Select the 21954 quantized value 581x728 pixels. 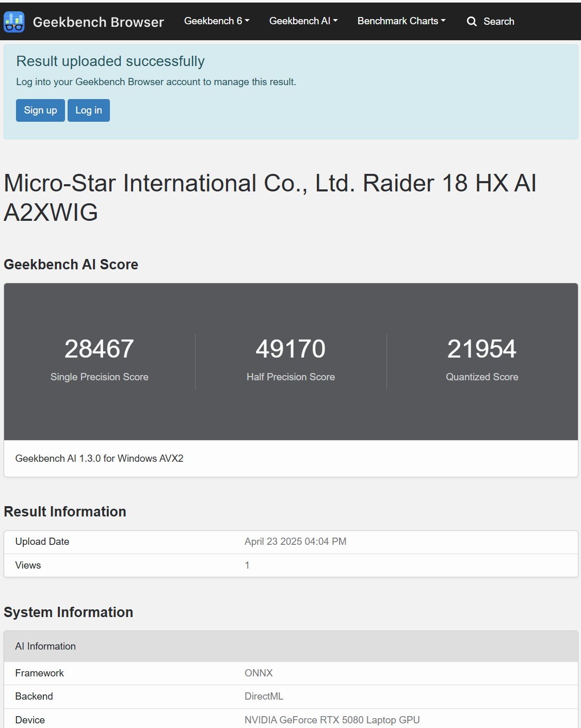482,349
